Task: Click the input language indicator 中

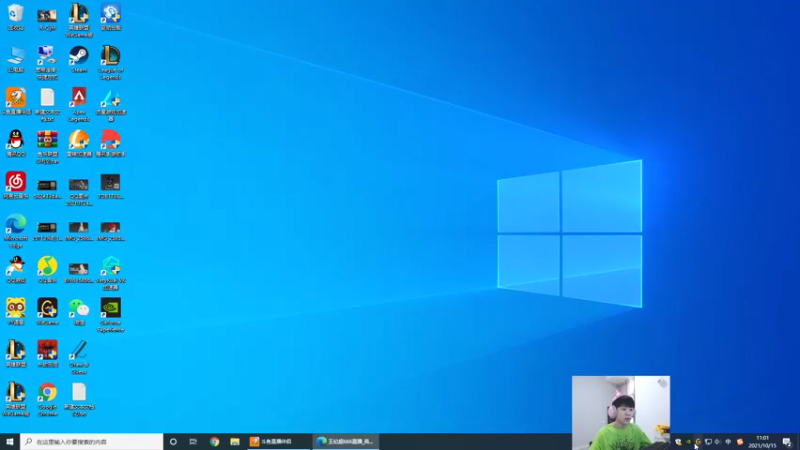Action: click(728, 442)
